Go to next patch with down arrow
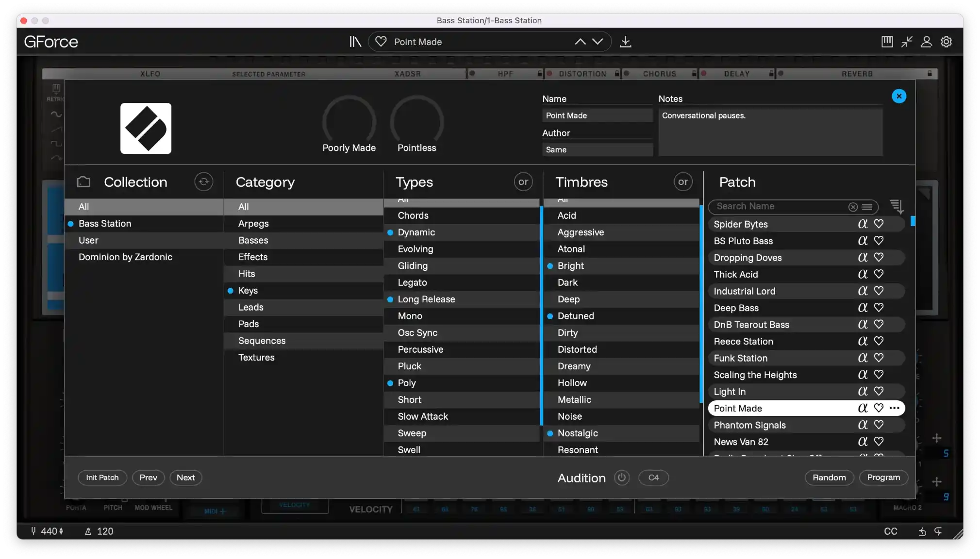 pyautogui.click(x=598, y=42)
